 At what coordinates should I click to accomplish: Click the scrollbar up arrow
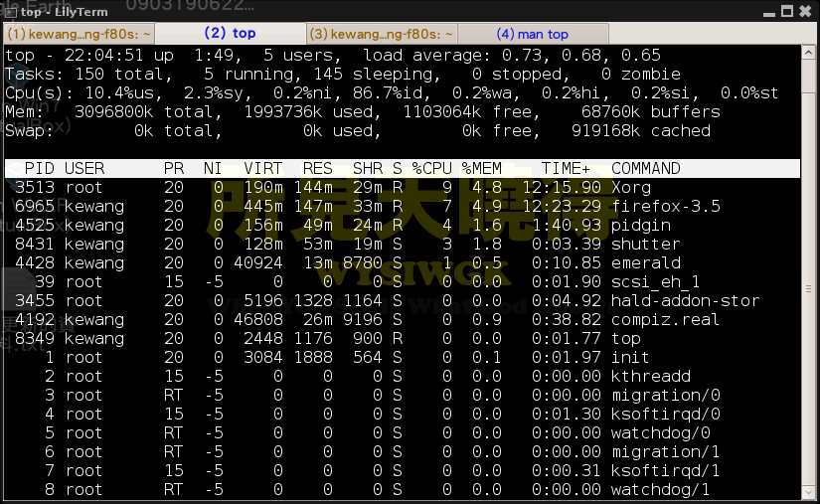[x=808, y=53]
